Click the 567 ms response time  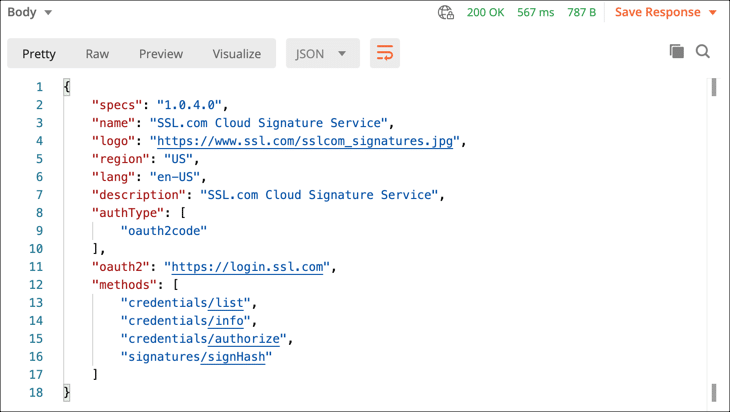(535, 13)
